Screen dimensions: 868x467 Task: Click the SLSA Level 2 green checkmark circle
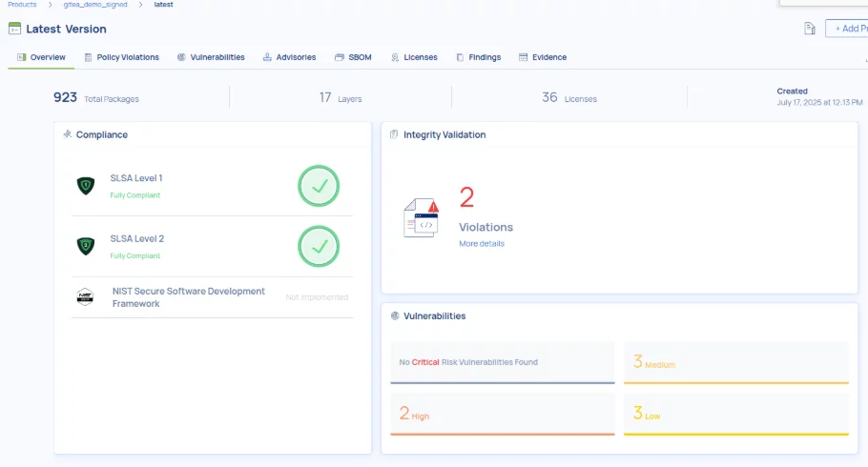319,246
